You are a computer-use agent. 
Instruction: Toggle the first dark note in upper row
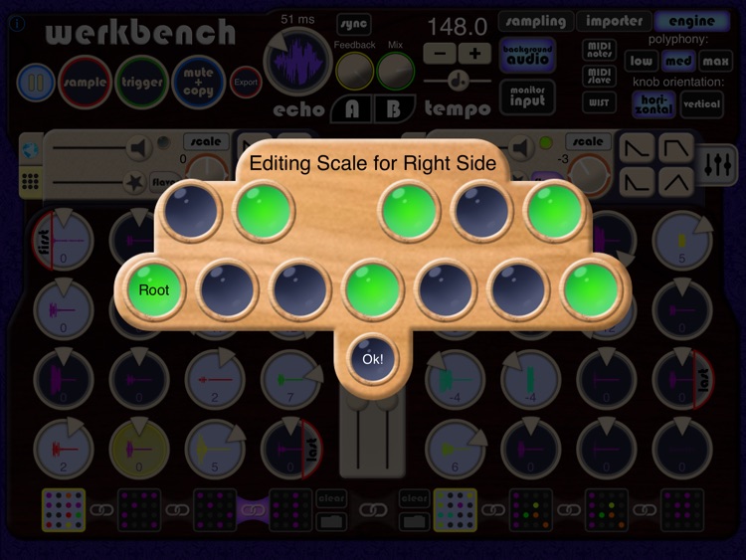click(x=191, y=210)
